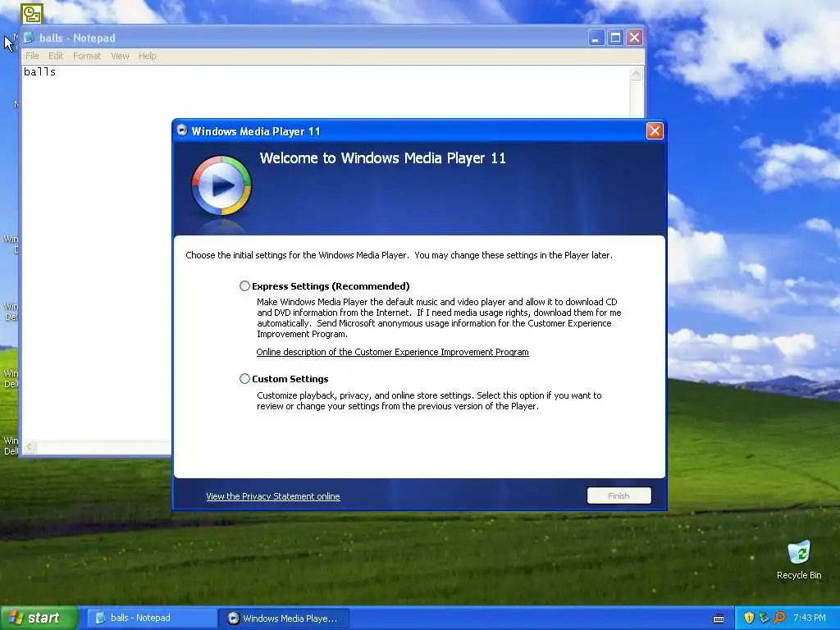The image size is (840, 630).
Task: Switch to Windows Media Player taskbar button
Action: (284, 619)
